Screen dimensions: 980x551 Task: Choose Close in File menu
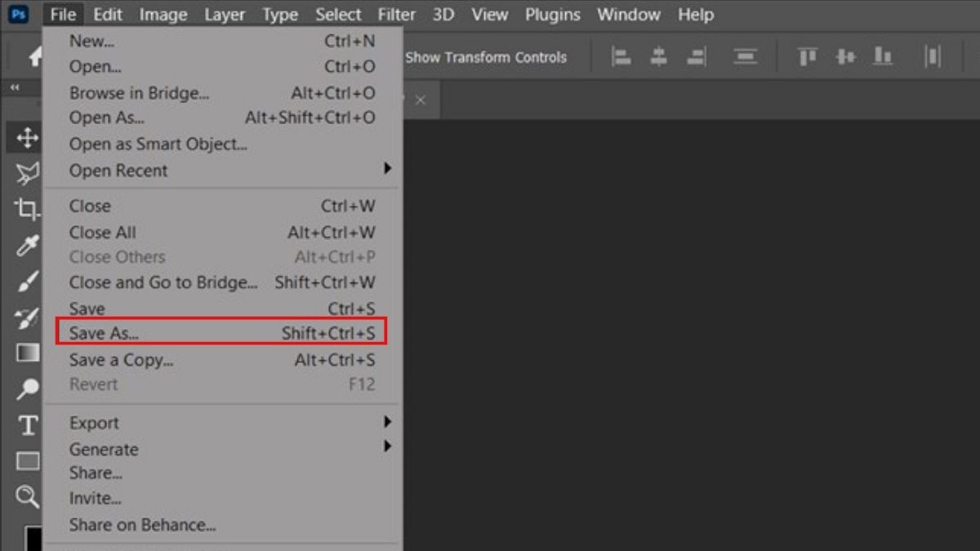pyautogui.click(x=220, y=206)
